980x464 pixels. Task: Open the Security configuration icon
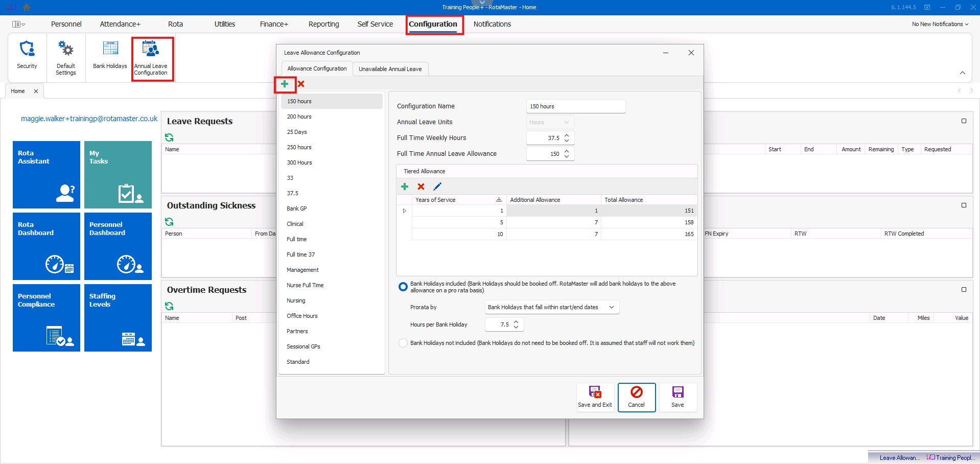pyautogui.click(x=27, y=56)
